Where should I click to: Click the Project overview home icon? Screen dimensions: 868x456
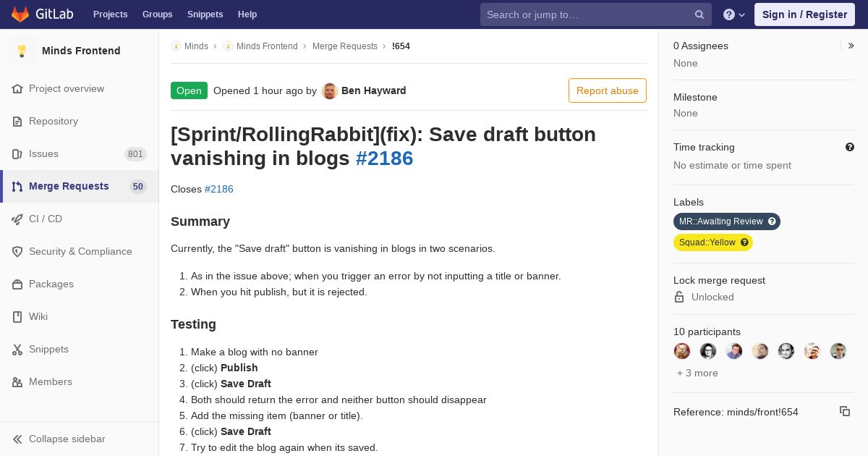[x=17, y=89]
